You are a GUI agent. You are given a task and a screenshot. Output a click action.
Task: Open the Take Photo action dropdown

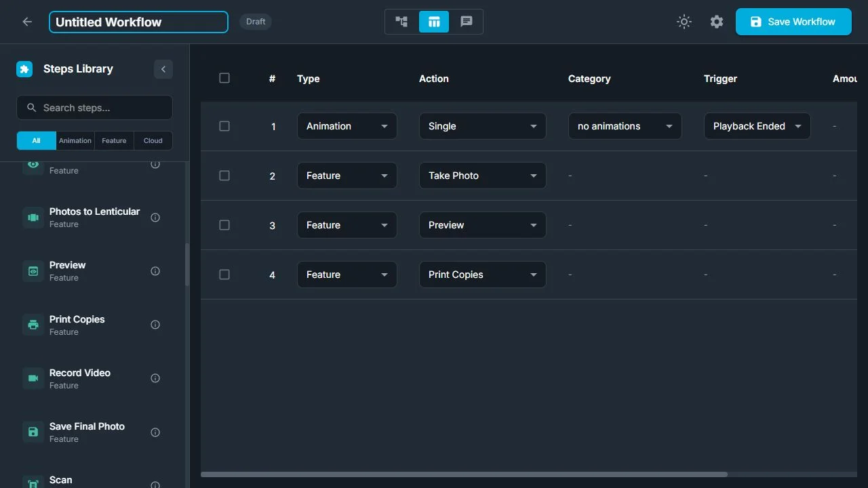pos(483,176)
